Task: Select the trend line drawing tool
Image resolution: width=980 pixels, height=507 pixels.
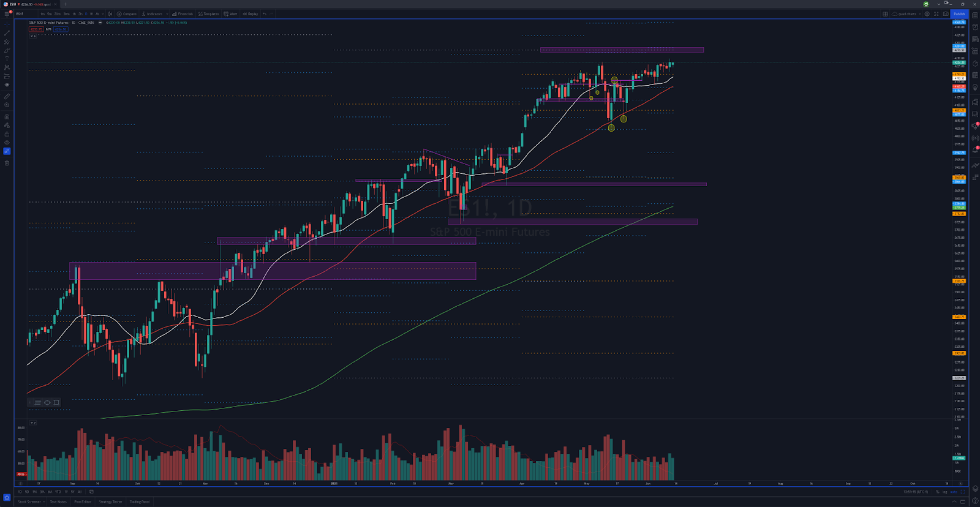Action: 7,33
